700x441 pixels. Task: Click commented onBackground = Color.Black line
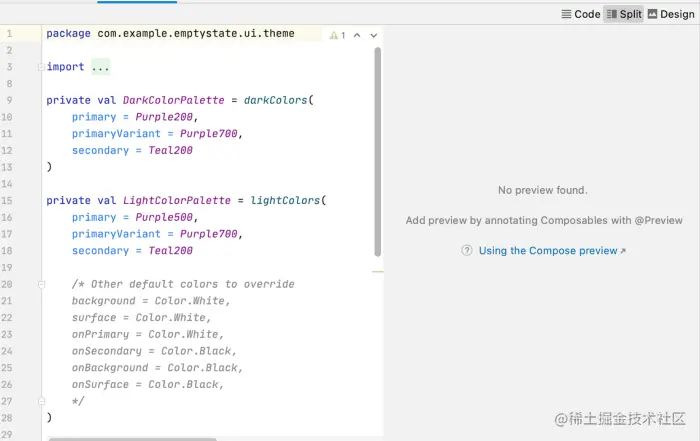[x=158, y=368]
